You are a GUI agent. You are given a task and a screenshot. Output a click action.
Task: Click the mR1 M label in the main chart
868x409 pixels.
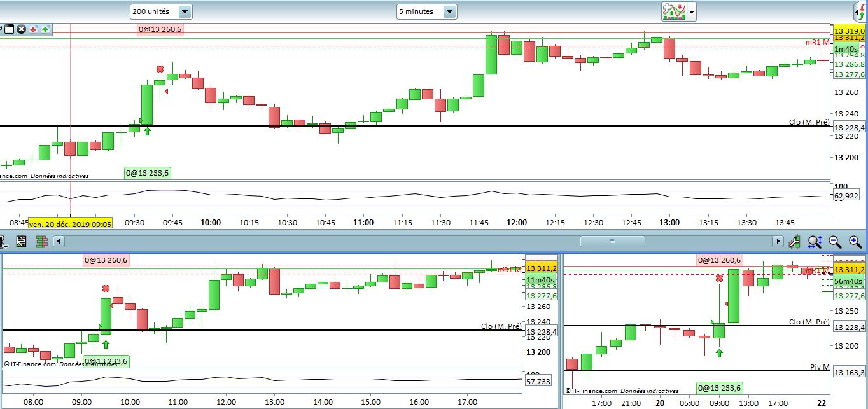coord(818,42)
